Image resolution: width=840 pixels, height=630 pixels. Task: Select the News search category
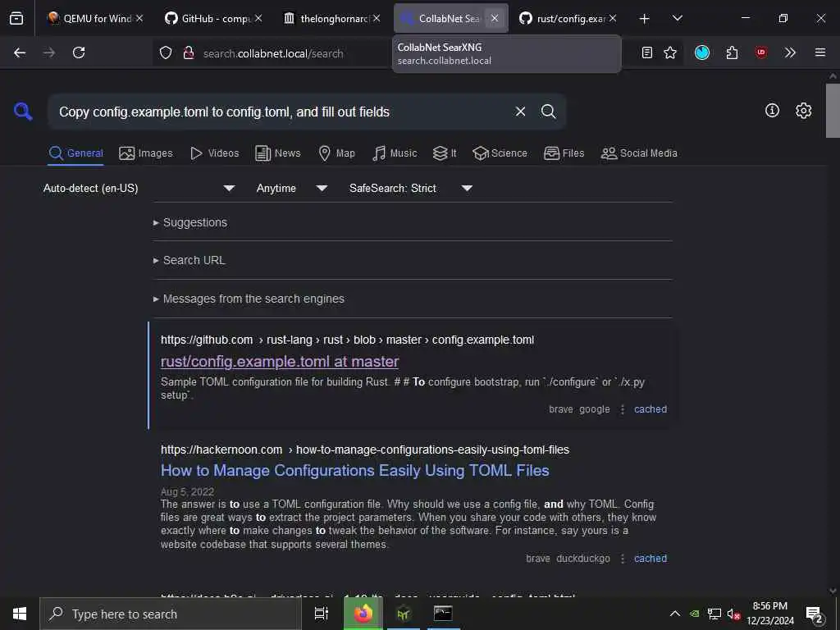(278, 153)
